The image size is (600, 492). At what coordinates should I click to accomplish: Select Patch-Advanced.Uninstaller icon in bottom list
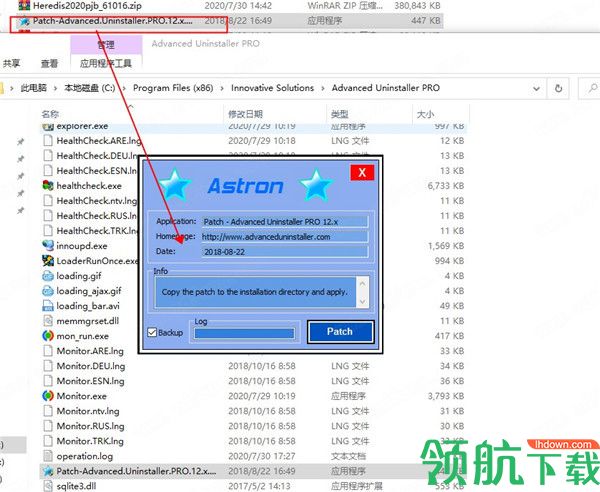click(47, 471)
